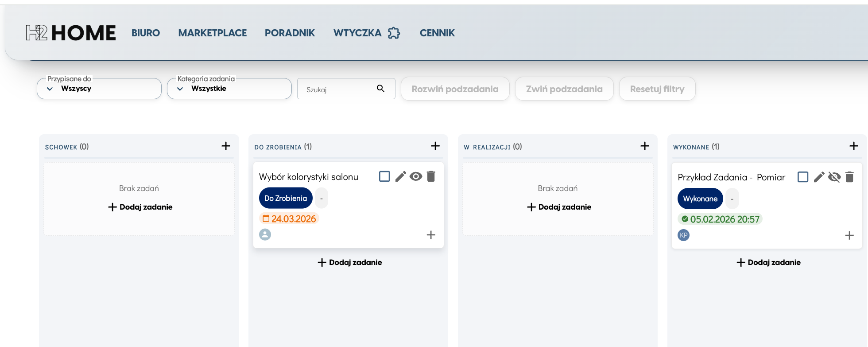Add subtask plus on Przykład Zadania card
The width and height of the screenshot is (868, 347).
pyautogui.click(x=849, y=235)
